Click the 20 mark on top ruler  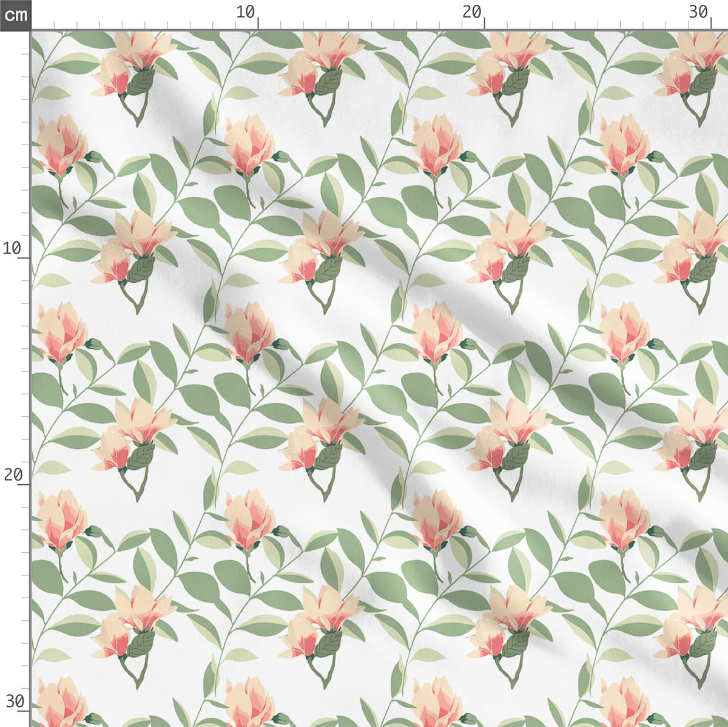point(471,12)
